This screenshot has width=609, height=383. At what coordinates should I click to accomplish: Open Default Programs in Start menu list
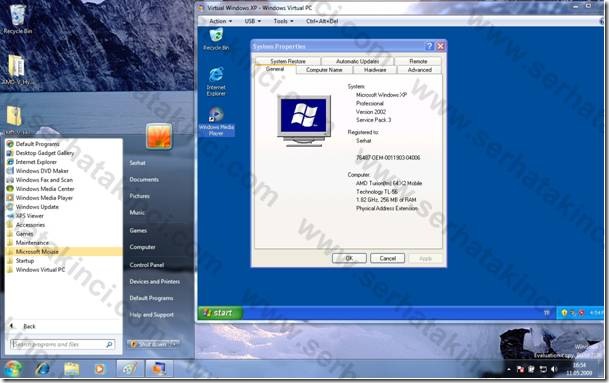pos(37,144)
